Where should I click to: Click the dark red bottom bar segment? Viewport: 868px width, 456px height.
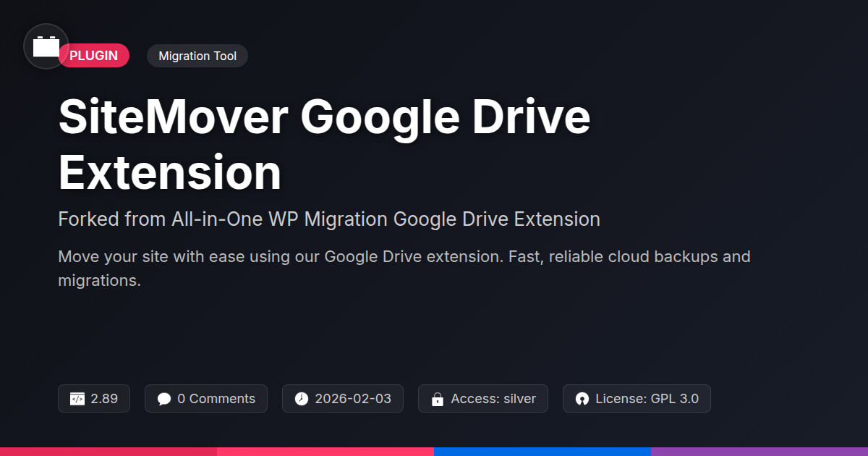coord(109,451)
